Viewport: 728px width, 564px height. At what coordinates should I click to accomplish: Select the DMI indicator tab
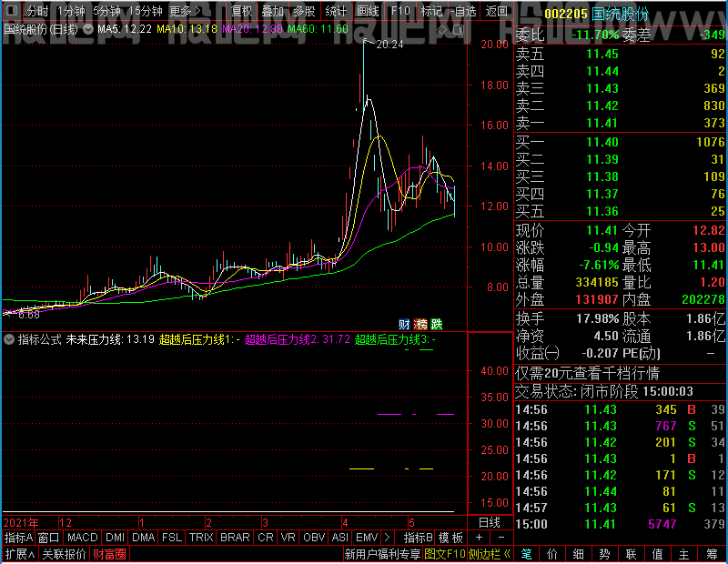(115, 538)
